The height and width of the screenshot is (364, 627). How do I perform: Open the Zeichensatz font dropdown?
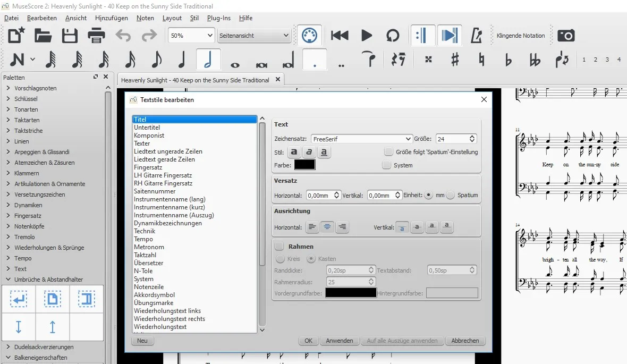pyautogui.click(x=361, y=139)
